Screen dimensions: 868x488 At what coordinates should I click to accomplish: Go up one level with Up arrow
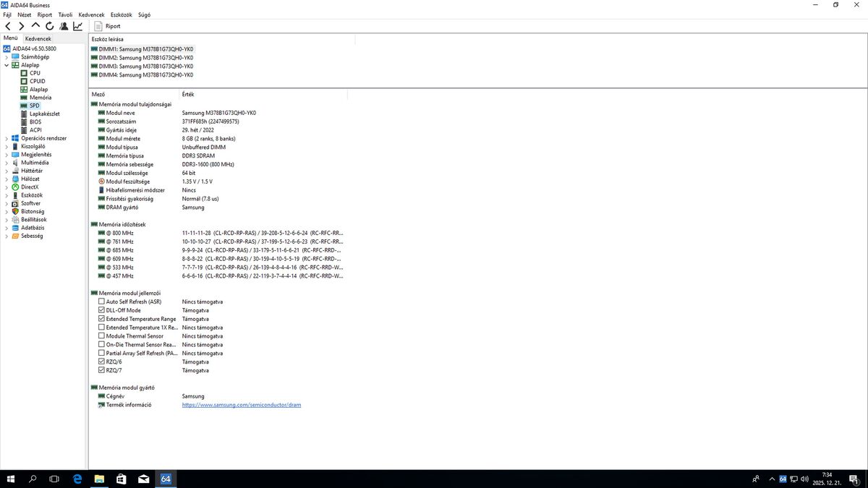(35, 26)
